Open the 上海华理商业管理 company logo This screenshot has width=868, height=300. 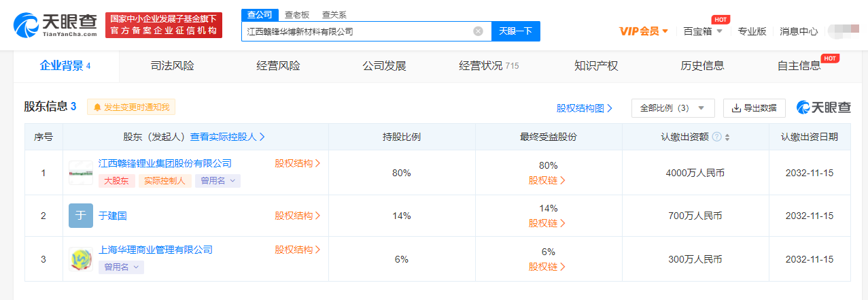(81, 259)
